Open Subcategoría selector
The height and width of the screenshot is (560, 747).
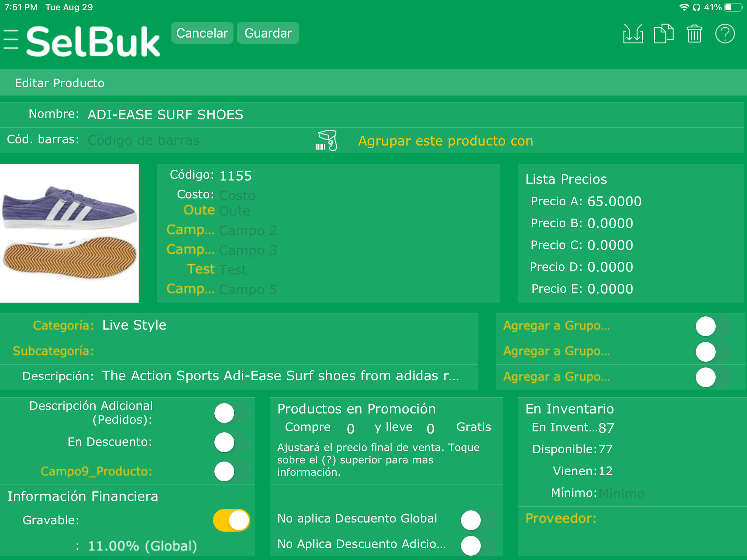pyautogui.click(x=239, y=351)
